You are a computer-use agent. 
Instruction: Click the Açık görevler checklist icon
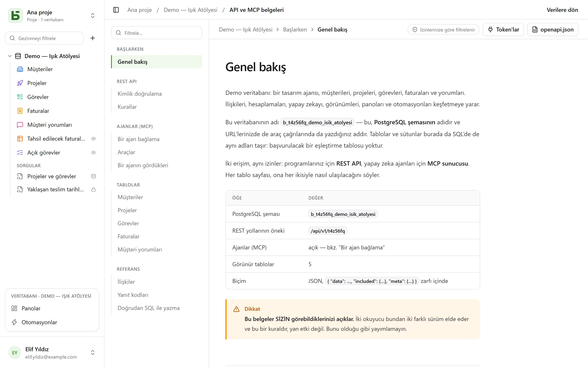[20, 152]
